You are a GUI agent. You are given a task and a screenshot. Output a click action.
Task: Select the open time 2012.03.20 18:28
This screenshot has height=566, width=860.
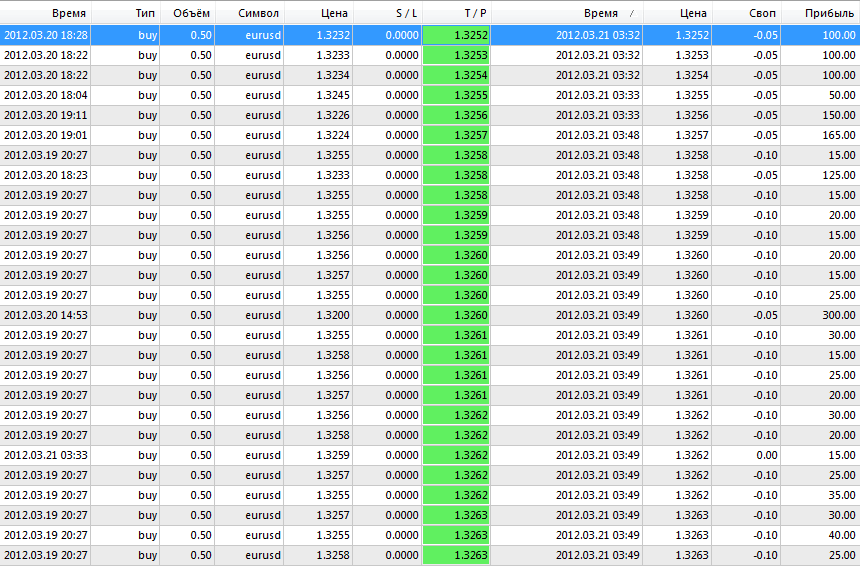(46, 35)
